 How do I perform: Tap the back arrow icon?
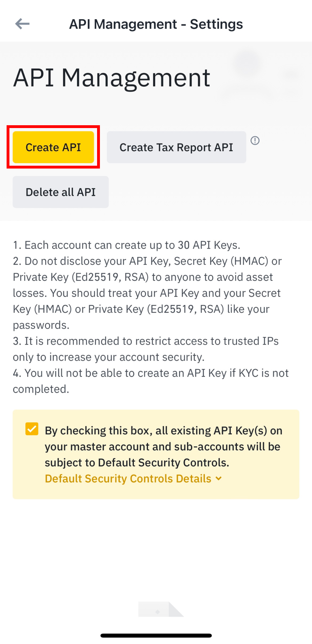(22, 24)
